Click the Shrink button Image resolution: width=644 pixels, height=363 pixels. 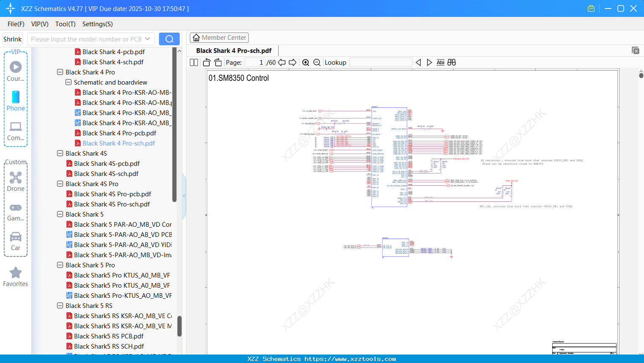[13, 39]
